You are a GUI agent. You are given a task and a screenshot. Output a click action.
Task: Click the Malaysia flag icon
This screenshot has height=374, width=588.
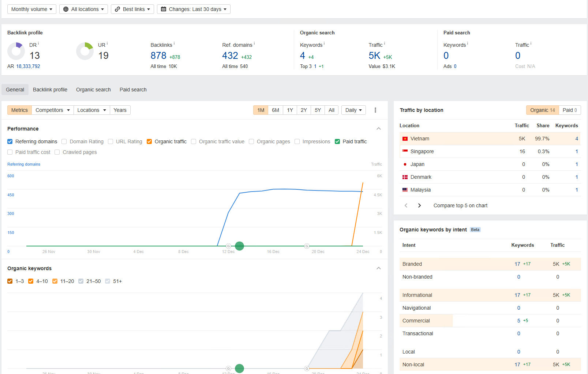point(405,190)
